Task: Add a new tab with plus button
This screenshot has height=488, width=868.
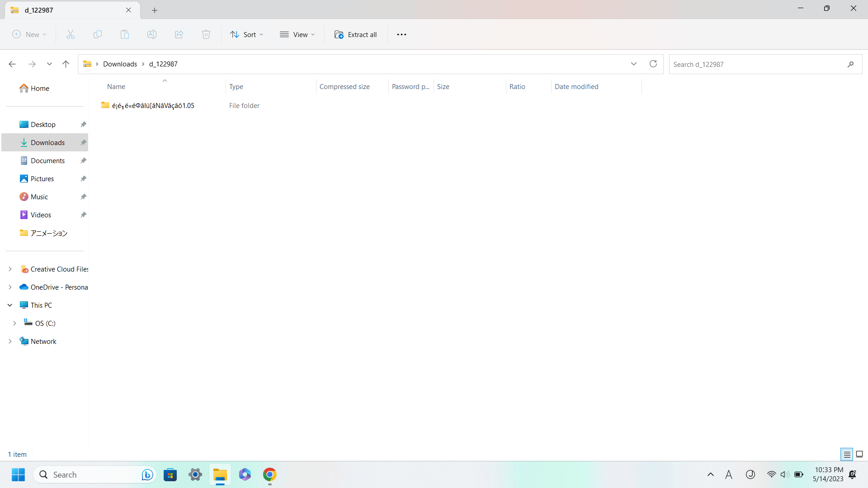Action: point(155,10)
